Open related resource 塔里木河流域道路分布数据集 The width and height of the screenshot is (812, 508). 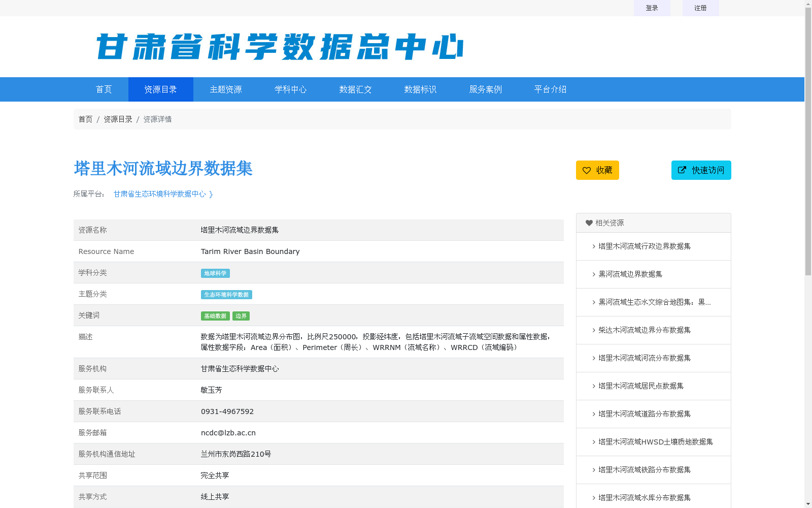tap(645, 414)
